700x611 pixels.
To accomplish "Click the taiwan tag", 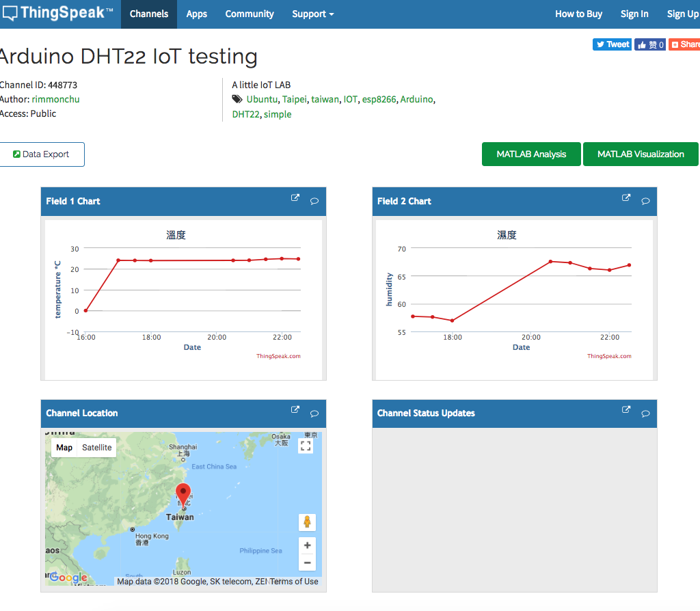I will click(x=325, y=99).
